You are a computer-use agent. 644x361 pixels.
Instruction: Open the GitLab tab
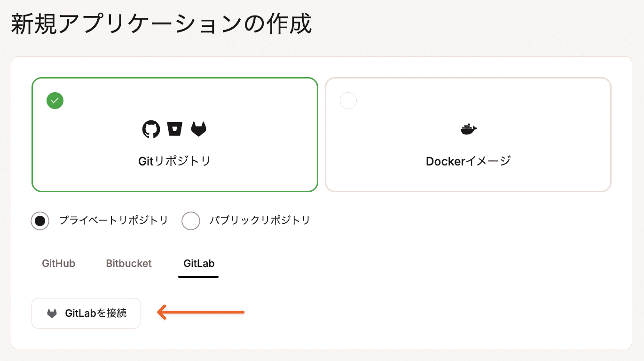(x=198, y=264)
